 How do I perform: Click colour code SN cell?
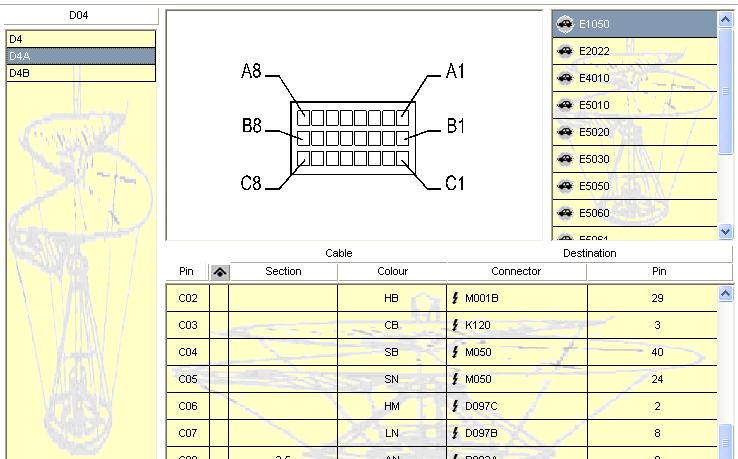(392, 379)
